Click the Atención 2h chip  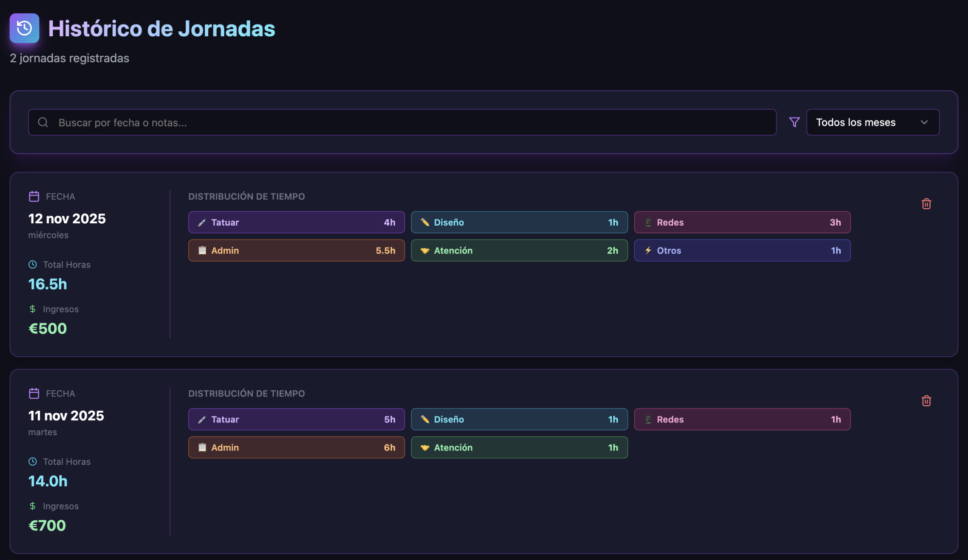(519, 250)
